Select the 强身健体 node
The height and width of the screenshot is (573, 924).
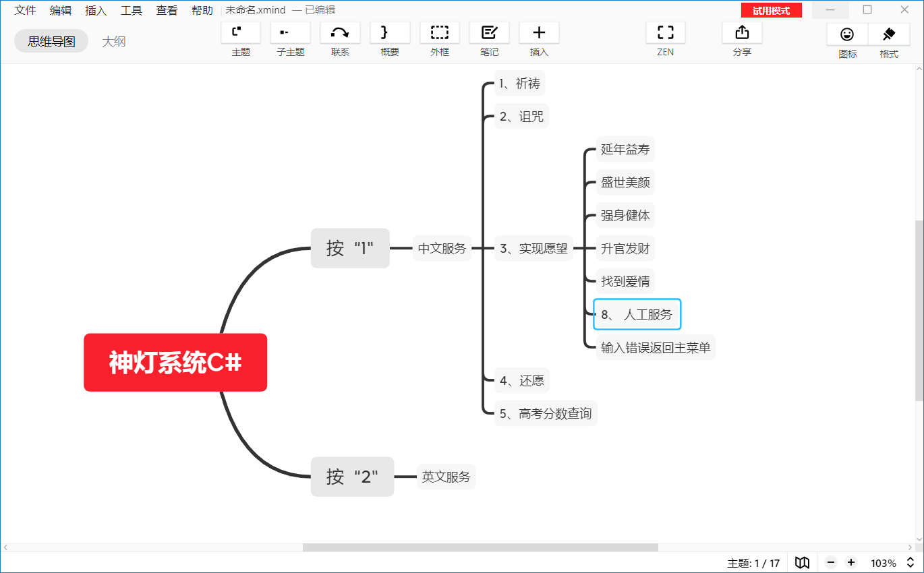pos(625,215)
